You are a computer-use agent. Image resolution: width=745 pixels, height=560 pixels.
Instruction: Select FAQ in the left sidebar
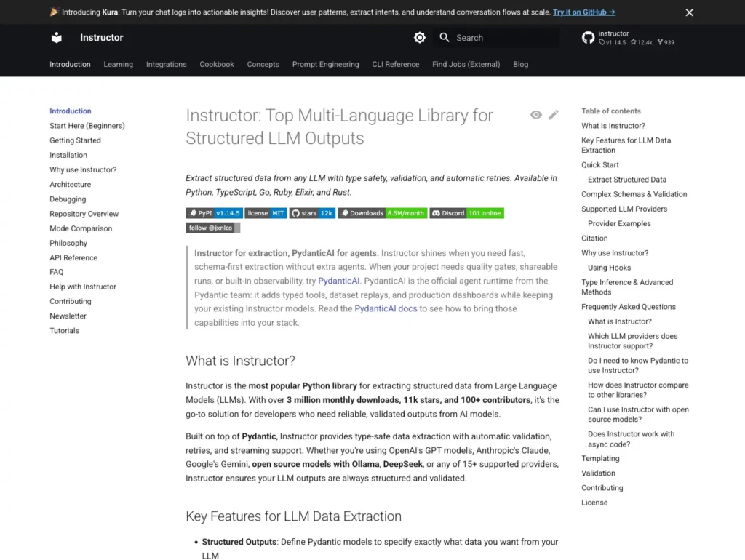click(56, 272)
